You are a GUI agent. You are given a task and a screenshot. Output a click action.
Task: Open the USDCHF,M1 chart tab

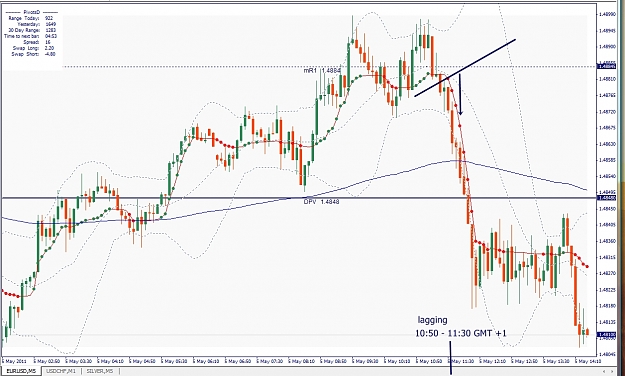coord(60,371)
